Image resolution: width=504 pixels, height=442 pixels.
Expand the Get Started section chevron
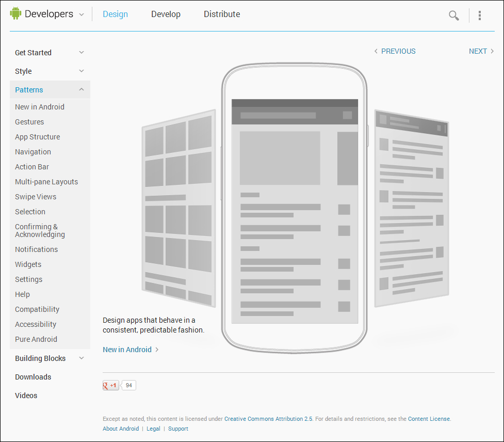[82, 52]
